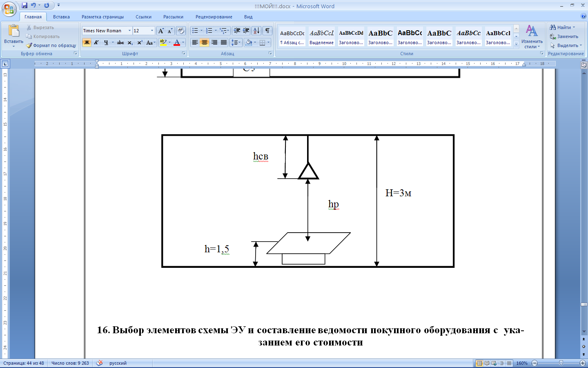This screenshot has height=368, width=588.
Task: Click the word count in status bar
Action: click(x=70, y=363)
